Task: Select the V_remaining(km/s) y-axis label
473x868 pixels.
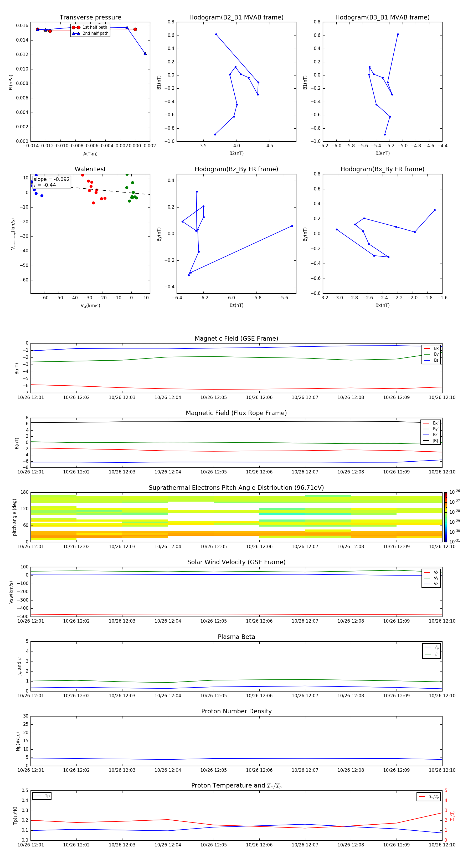Action: pyautogui.click(x=13, y=234)
